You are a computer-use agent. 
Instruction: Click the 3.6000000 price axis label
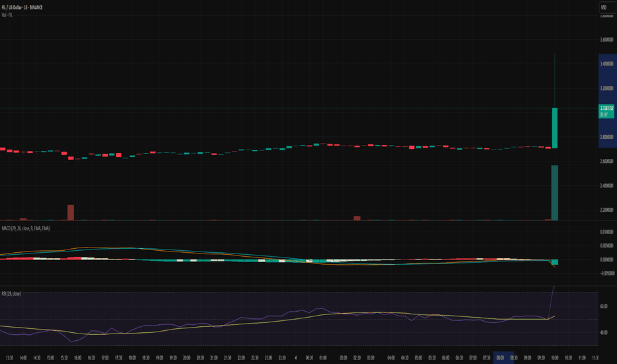click(x=607, y=39)
